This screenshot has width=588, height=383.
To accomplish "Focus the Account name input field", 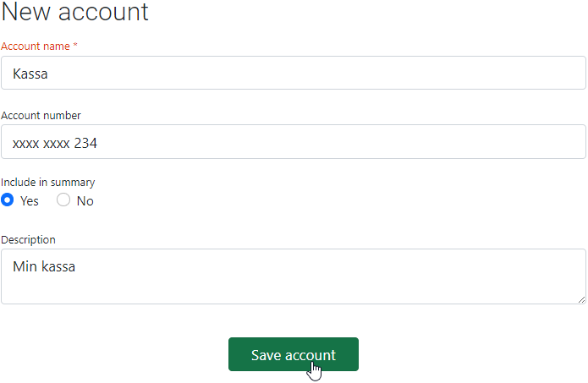I will [293, 74].
